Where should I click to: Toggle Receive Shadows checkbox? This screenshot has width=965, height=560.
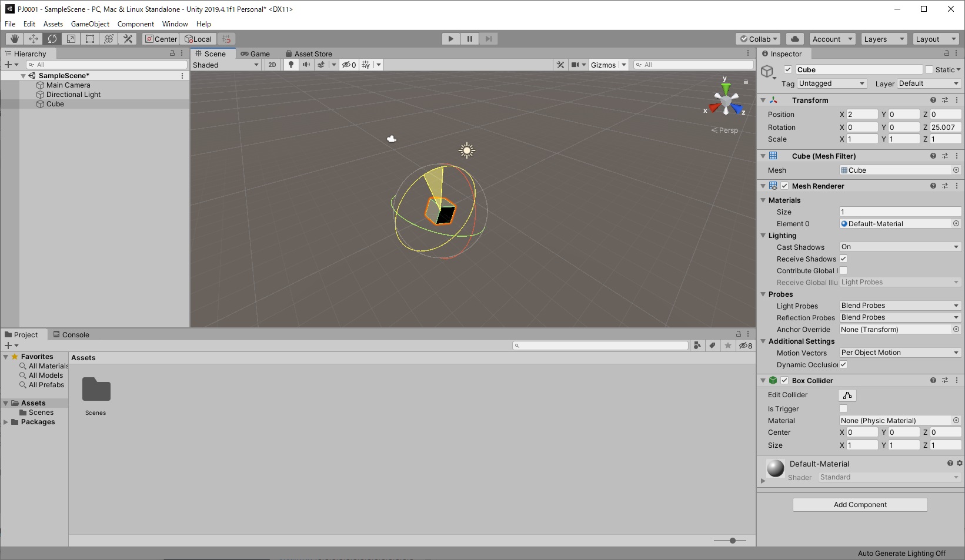(x=843, y=259)
